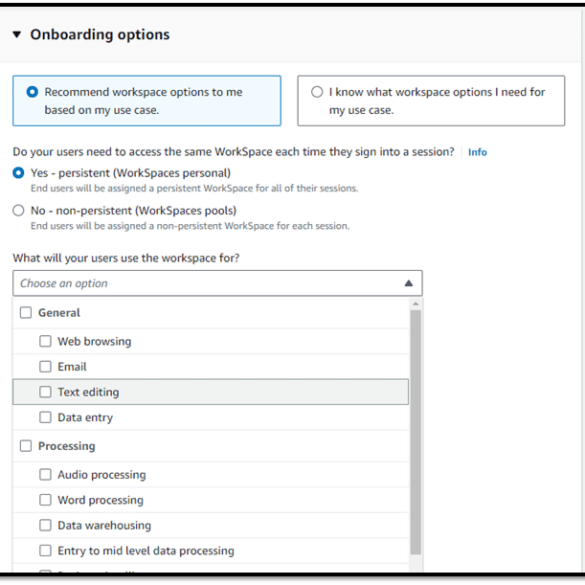
Task: Collapse the Onboarding options section triangle
Action: point(17,35)
